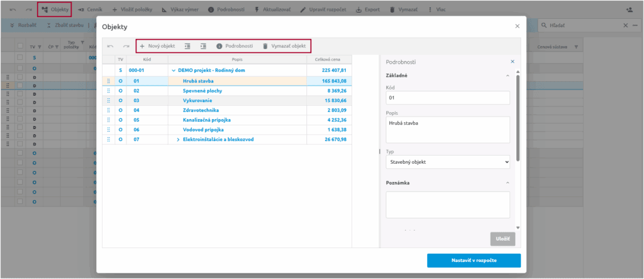Viewport: 644px width, 279px height.
Task: Click the Nastaviť v rozpočte button
Action: [x=474, y=261]
